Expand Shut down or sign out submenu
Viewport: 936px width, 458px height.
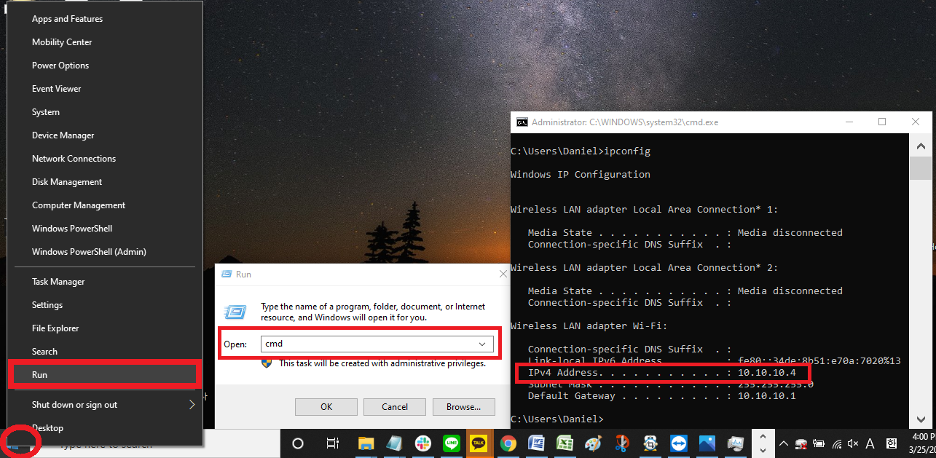191,405
